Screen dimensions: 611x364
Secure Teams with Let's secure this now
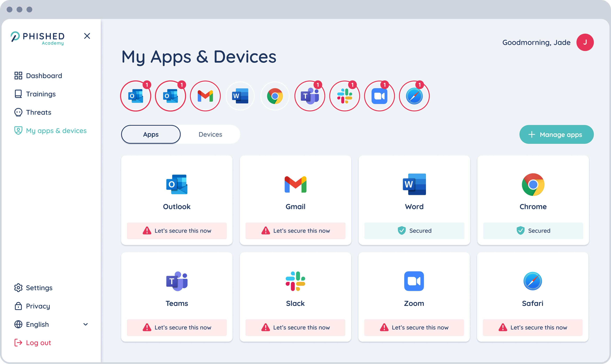point(177,327)
